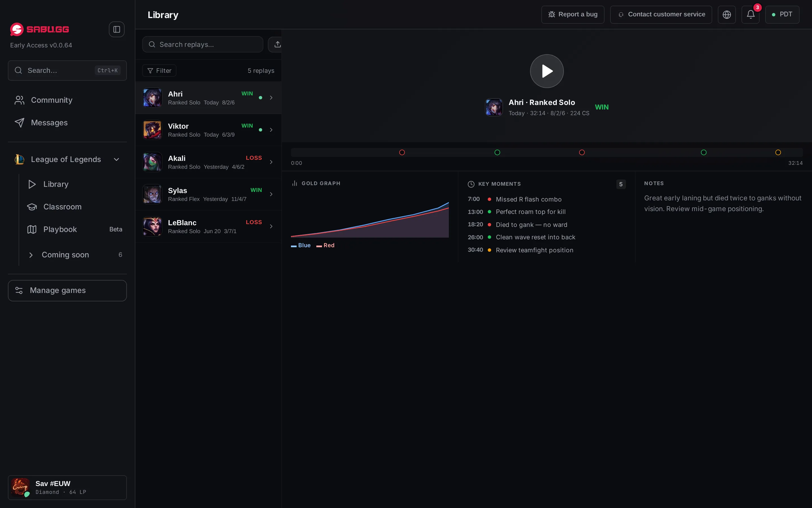
Task: Click the League of Legends game icon
Action: [x=19, y=159]
